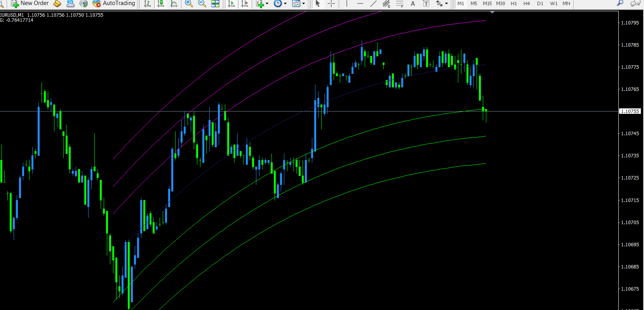The height and width of the screenshot is (310, 644).
Task: Zoom in on the chart
Action: tap(189, 3)
